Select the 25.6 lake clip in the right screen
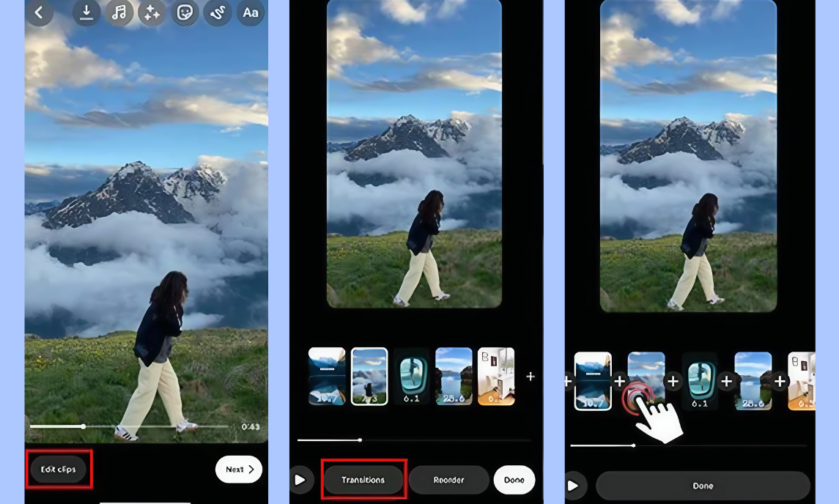The height and width of the screenshot is (504, 839). click(x=753, y=381)
